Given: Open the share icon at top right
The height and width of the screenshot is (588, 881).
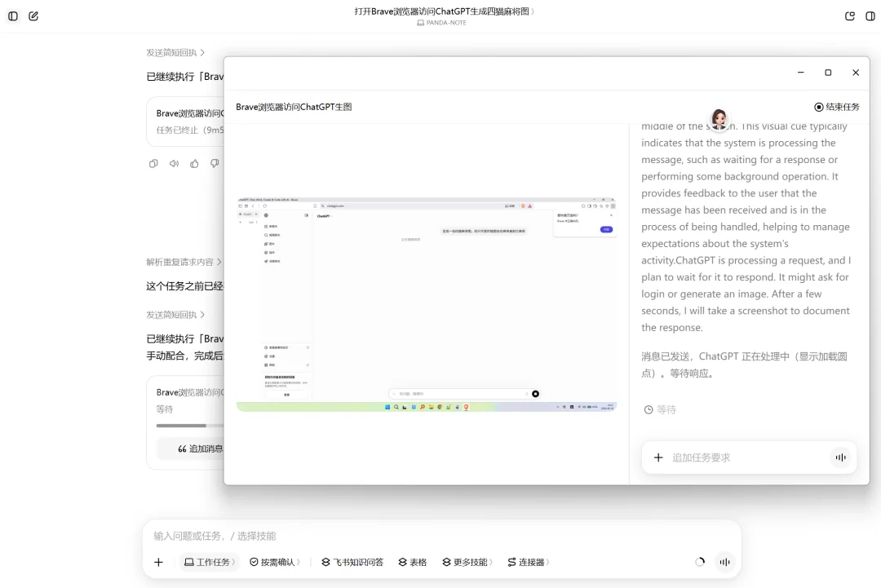Looking at the screenshot, I should [x=849, y=16].
